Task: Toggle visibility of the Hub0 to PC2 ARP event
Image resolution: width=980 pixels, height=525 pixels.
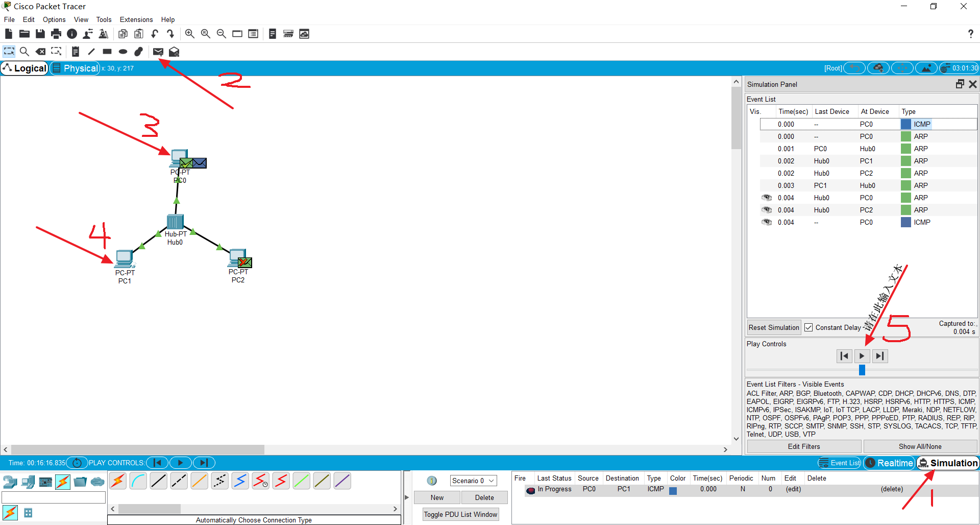Action: tap(767, 210)
